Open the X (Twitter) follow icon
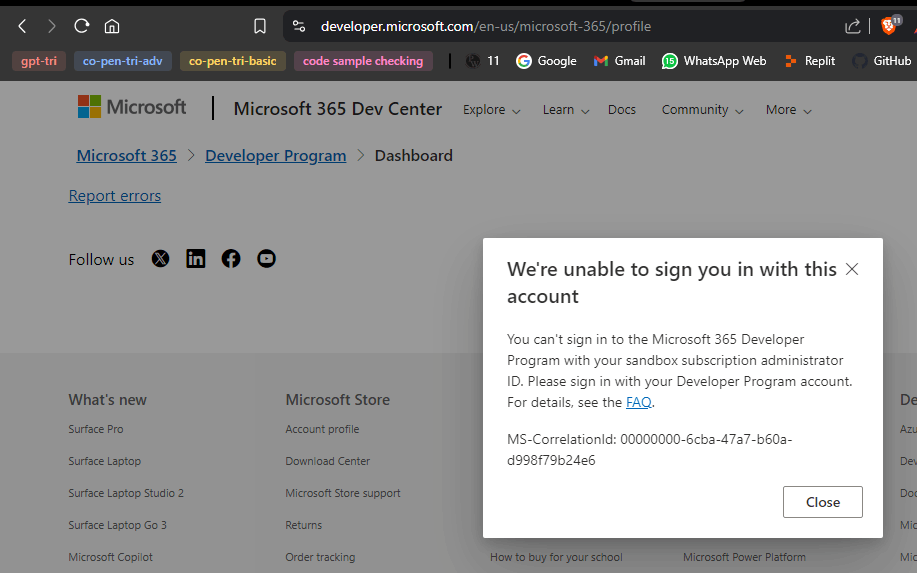 (x=160, y=258)
